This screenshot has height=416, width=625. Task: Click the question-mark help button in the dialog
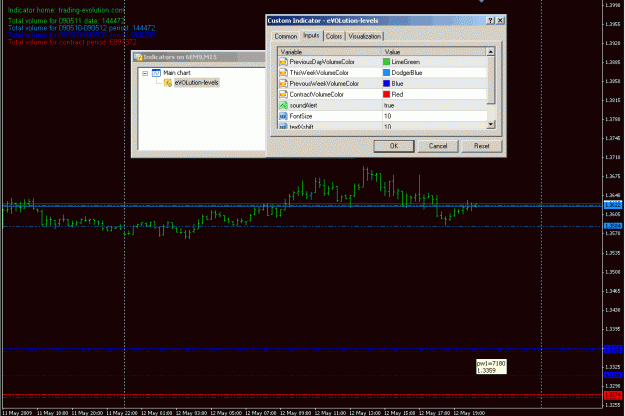click(x=490, y=20)
